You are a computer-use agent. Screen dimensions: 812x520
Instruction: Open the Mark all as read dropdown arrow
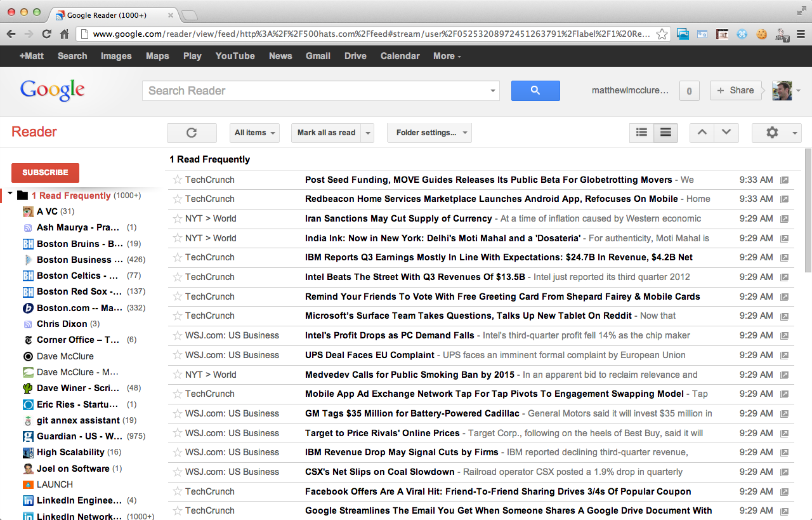(x=368, y=133)
